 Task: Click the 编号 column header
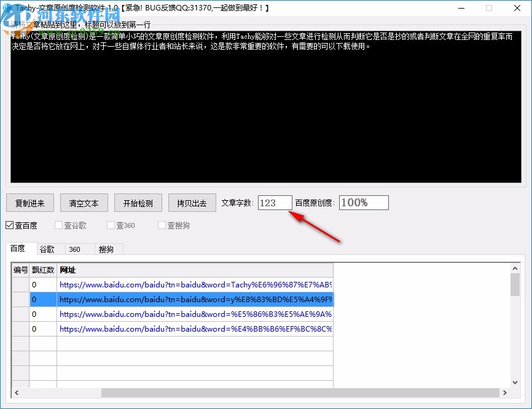[21, 270]
